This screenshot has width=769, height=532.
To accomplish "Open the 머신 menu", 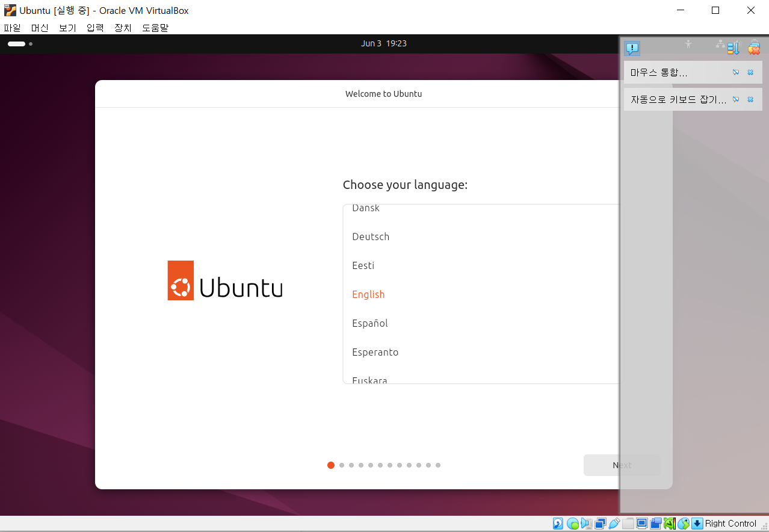I will [x=40, y=28].
